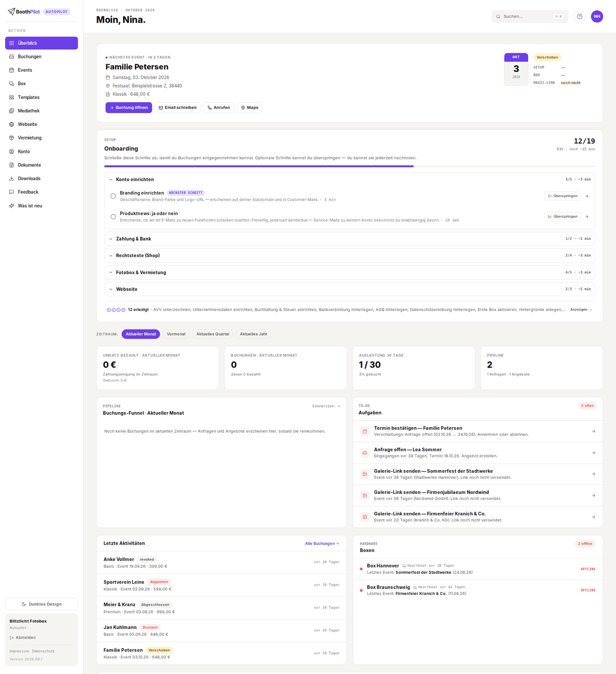Open the Termin bestätigen task arrow

click(593, 431)
